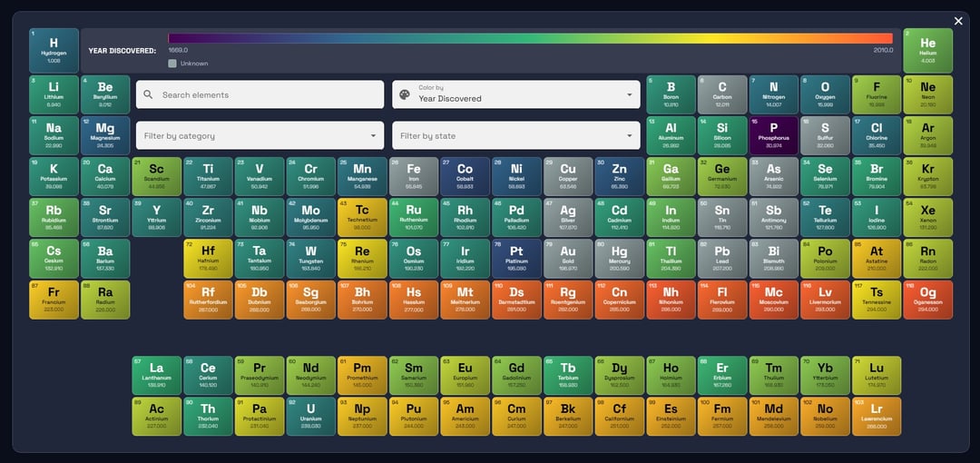
Task: Select the Unknown legend checkbox
Action: tap(172, 64)
